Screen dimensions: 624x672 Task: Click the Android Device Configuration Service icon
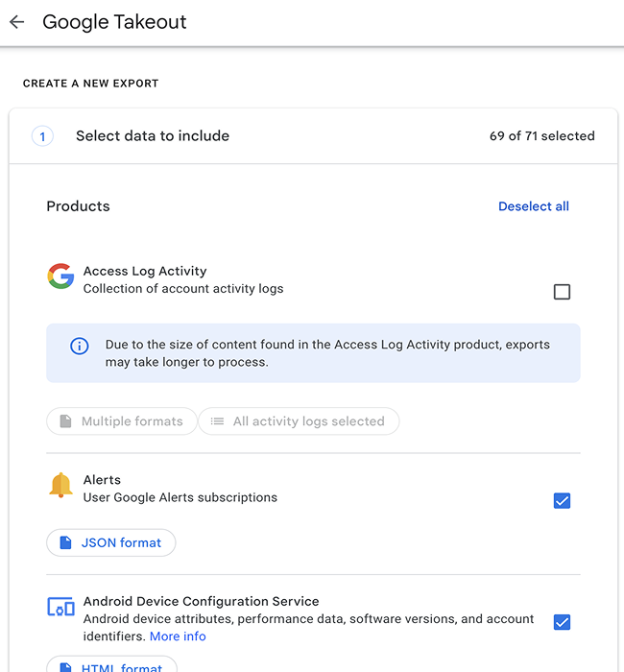[60, 607]
